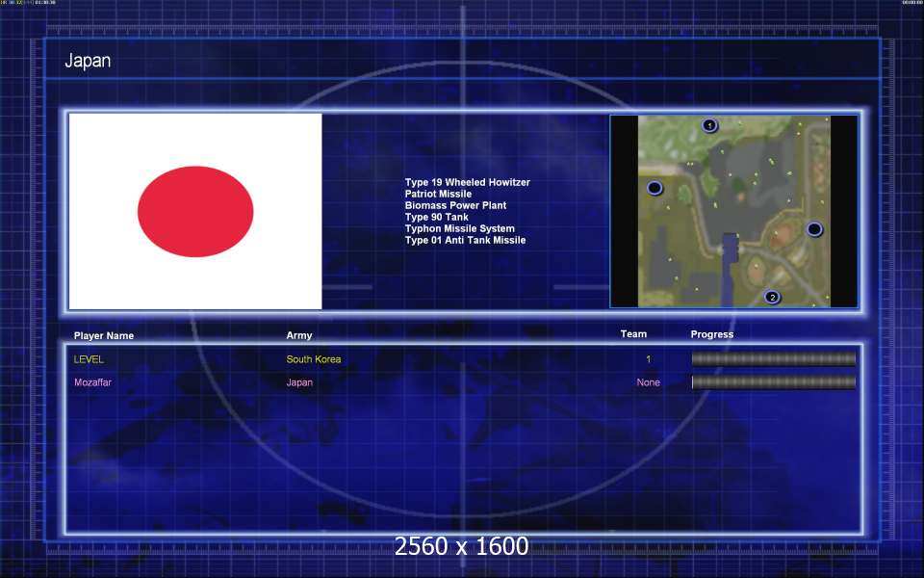
Task: Click 'Patriot Missile' text
Action: click(439, 194)
